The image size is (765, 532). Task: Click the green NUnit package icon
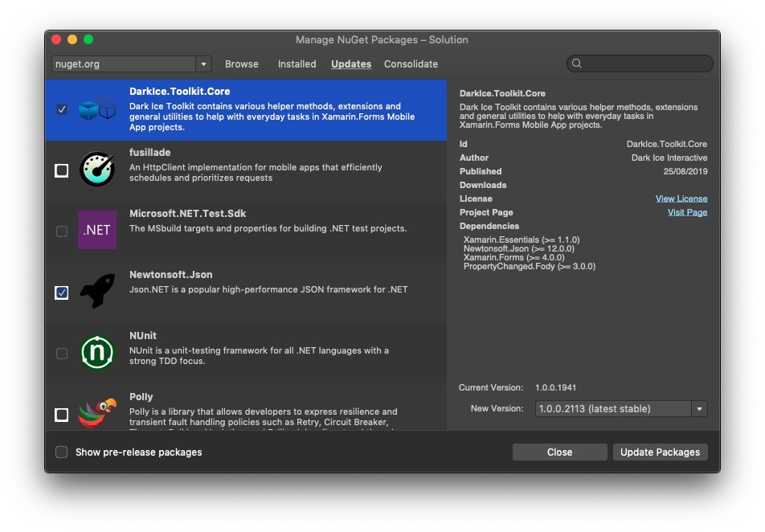97,352
